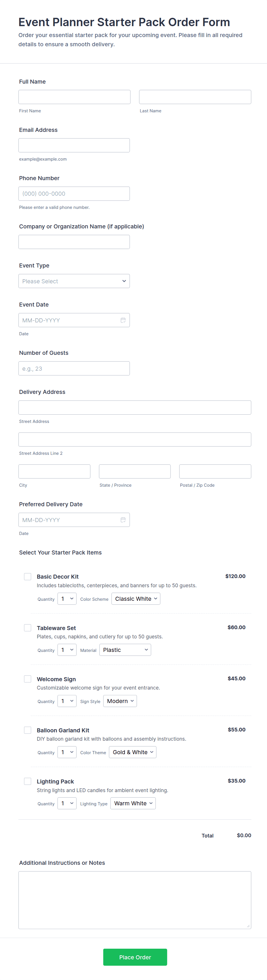The width and height of the screenshot is (267, 980).
Task: Expand Classic White color scheme dropdown
Action: point(136,599)
